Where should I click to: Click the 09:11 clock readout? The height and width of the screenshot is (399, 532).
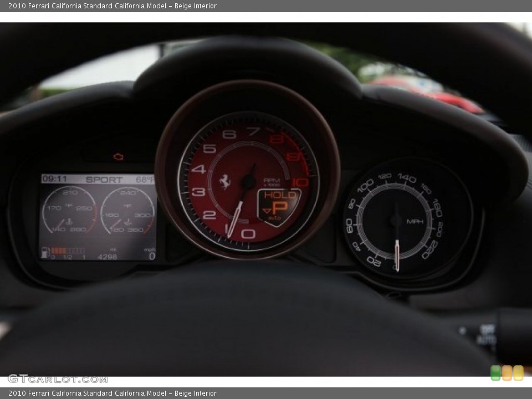pos(55,179)
